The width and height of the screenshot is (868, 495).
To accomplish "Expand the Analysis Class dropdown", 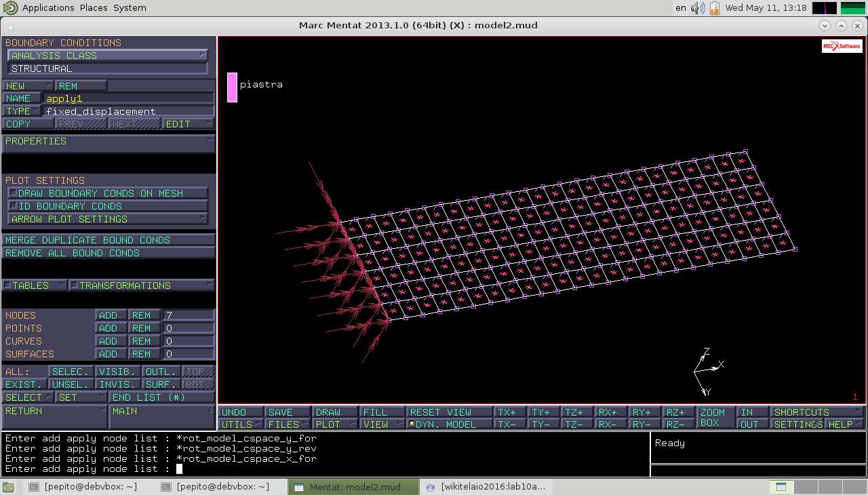I will point(108,56).
